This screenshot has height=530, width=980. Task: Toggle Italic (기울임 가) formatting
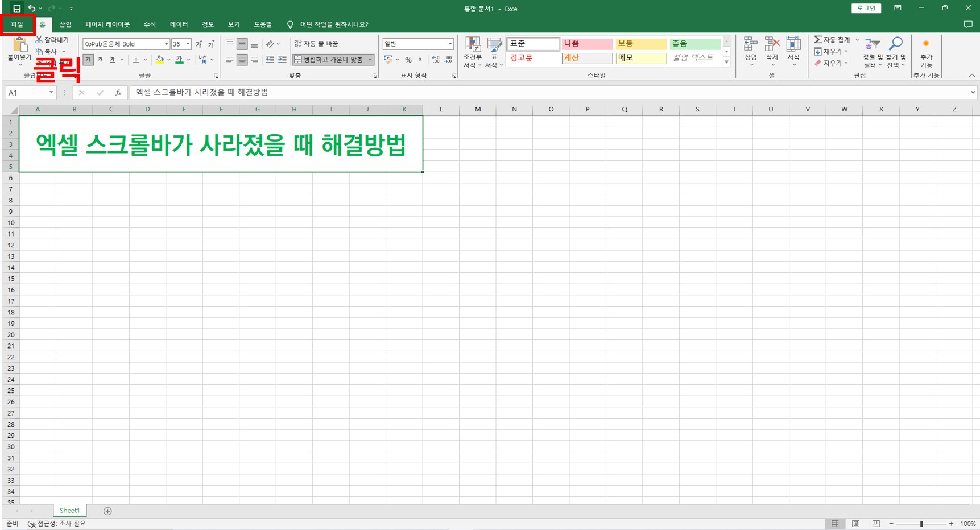click(100, 59)
